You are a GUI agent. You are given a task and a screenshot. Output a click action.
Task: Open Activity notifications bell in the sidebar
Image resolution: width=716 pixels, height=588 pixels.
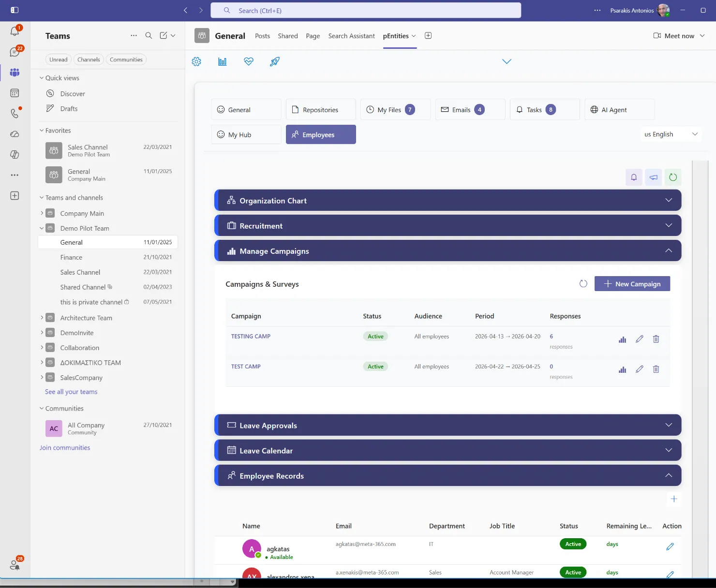pos(15,31)
